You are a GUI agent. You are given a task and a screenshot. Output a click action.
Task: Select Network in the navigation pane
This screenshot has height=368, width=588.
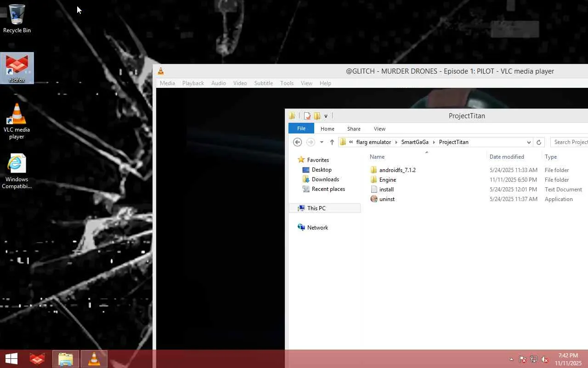[317, 228]
